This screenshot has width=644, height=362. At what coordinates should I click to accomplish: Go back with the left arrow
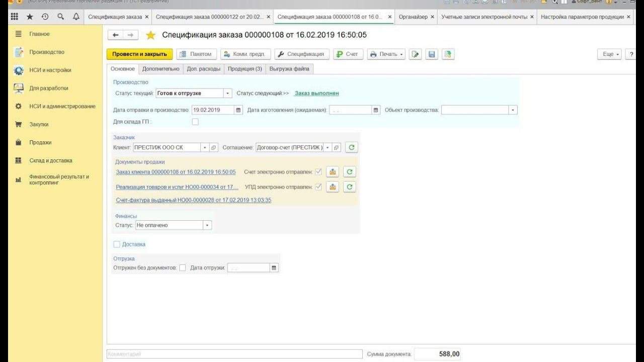click(116, 35)
